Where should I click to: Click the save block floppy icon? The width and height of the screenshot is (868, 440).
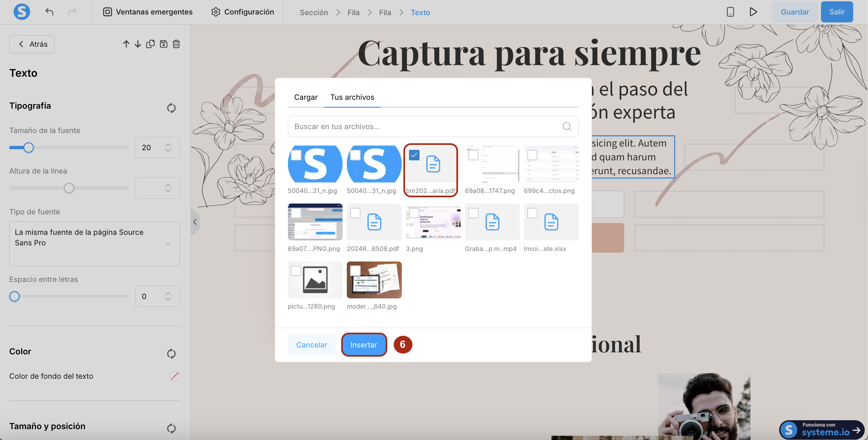coord(164,44)
